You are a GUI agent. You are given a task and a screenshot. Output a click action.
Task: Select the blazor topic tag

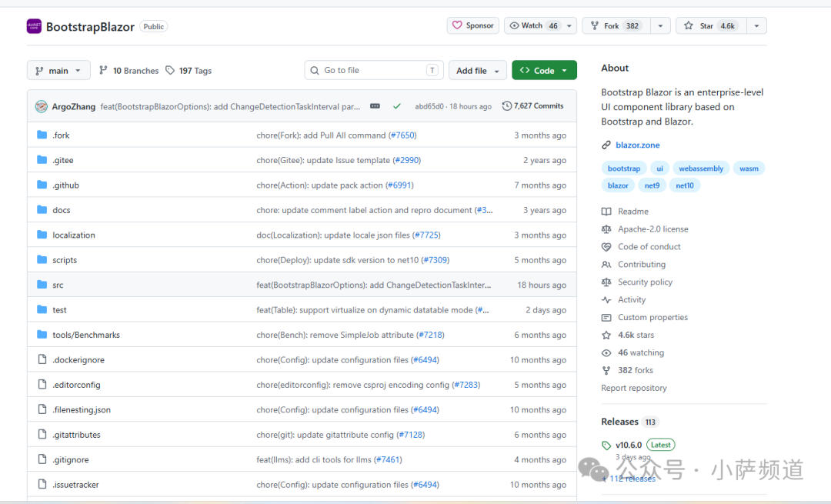tap(618, 185)
